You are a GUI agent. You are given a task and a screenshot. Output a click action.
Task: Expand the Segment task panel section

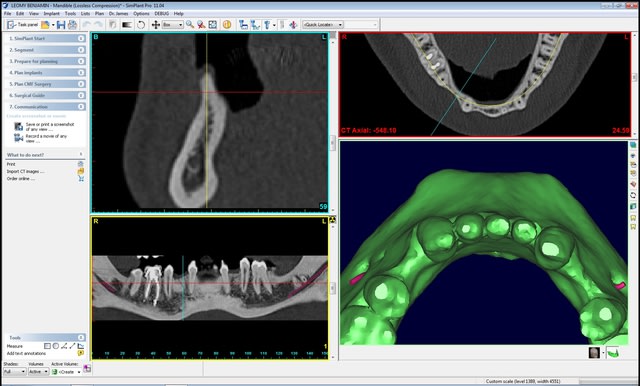[x=46, y=50]
